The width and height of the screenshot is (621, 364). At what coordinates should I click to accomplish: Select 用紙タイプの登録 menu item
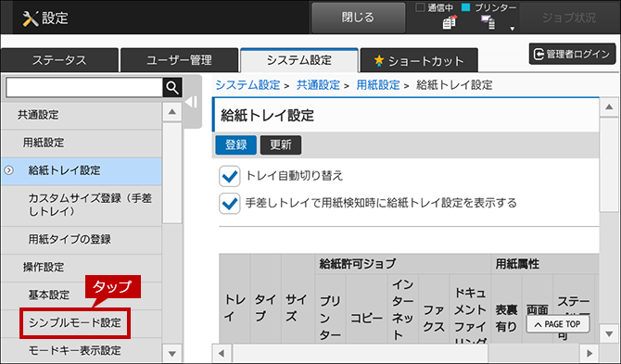click(x=82, y=239)
